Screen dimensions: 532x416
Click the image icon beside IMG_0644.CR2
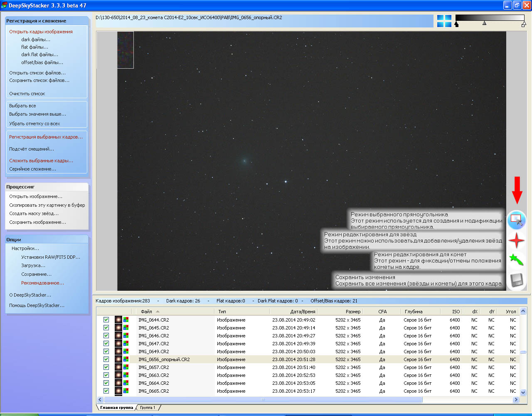click(118, 320)
